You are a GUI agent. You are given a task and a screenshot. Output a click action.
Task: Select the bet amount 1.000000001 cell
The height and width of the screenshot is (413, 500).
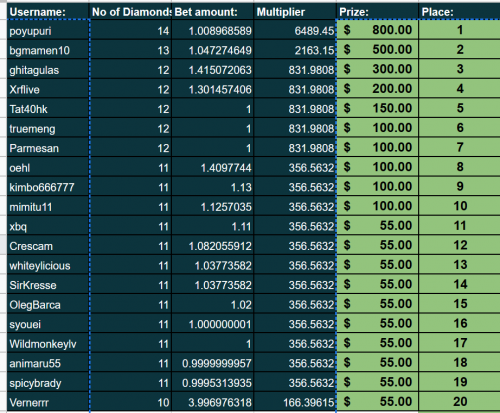213,324
